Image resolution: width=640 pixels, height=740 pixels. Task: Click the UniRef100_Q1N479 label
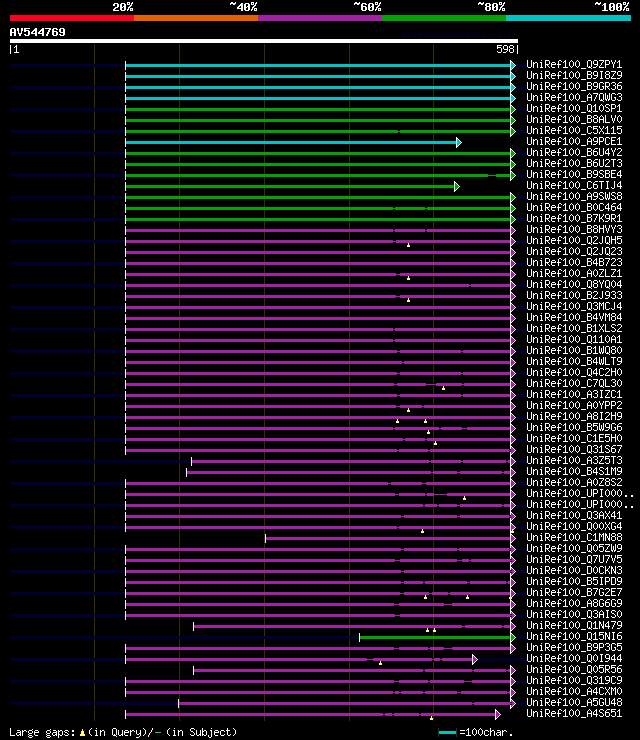point(574,626)
